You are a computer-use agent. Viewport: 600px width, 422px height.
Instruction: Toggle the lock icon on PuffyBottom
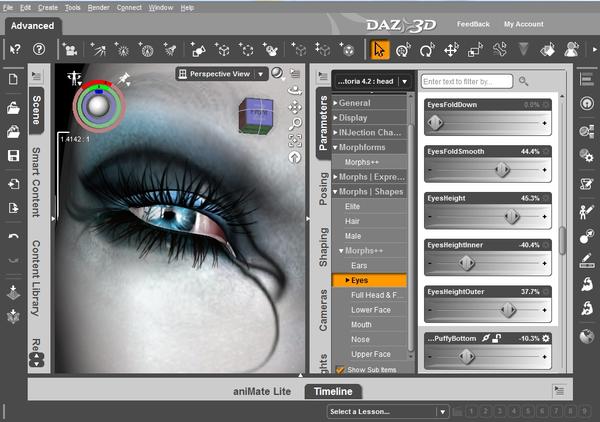point(497,338)
